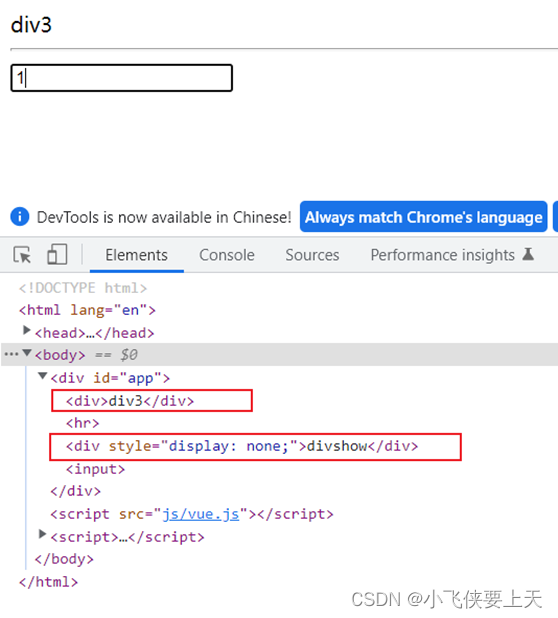Screen dimensions: 558x618
Task: Select the <div>div3</div> node
Action: tap(130, 401)
